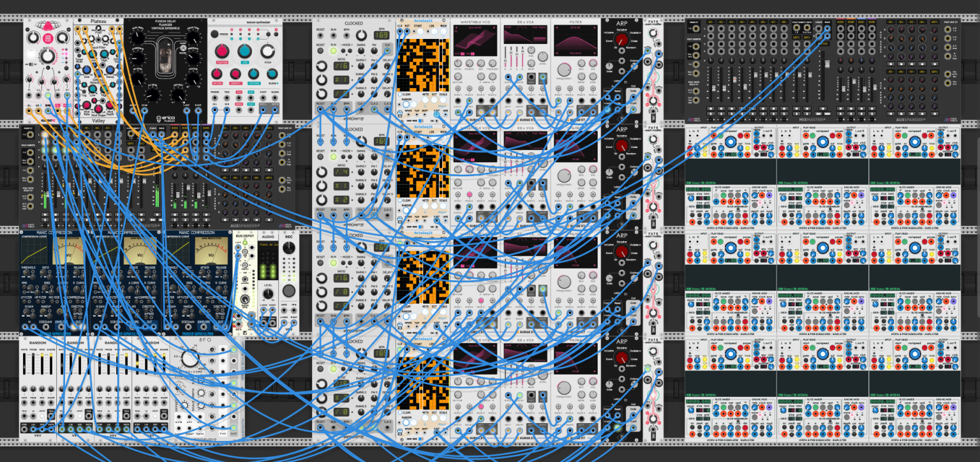Click LEVEL knob on topmost EG x VCA
The width and height of the screenshot is (980, 462).
pyautogui.click(x=542, y=56)
